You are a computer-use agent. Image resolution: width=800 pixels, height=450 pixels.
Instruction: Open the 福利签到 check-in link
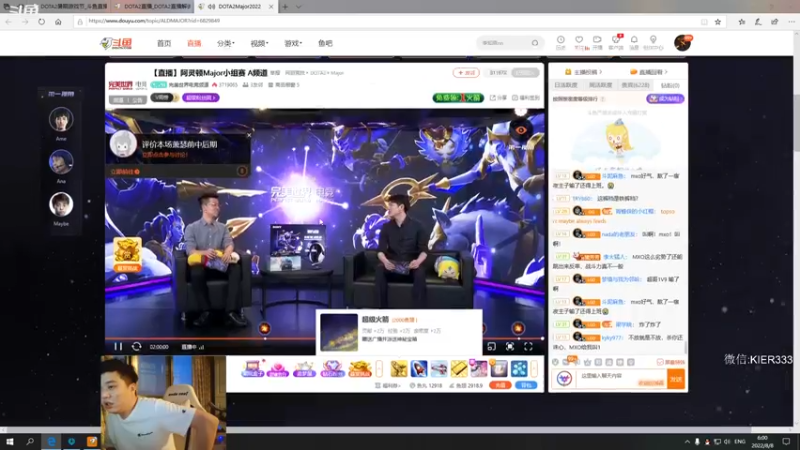[526, 97]
